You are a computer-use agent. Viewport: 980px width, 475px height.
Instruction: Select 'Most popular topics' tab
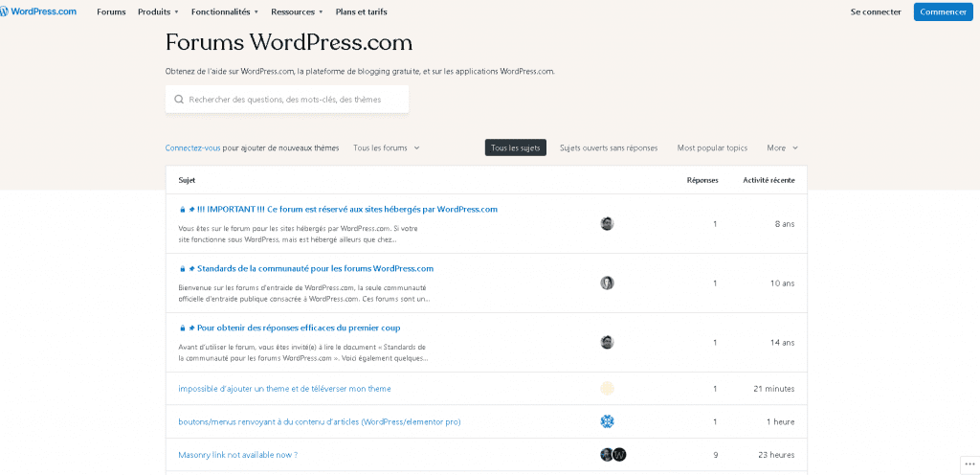(x=712, y=147)
